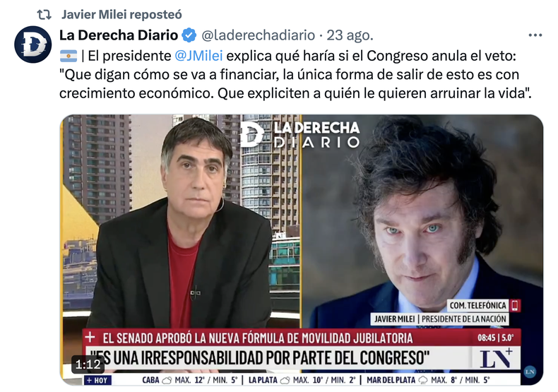Click the red "El Senado aprobó" headline banner
The width and height of the screenshot is (558, 392).
pyautogui.click(x=302, y=337)
